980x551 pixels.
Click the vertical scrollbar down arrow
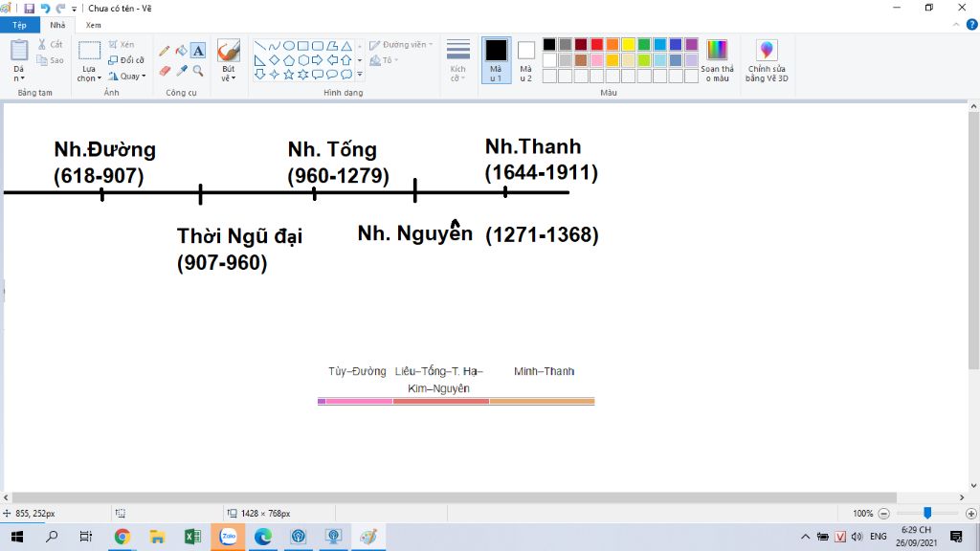(973, 485)
